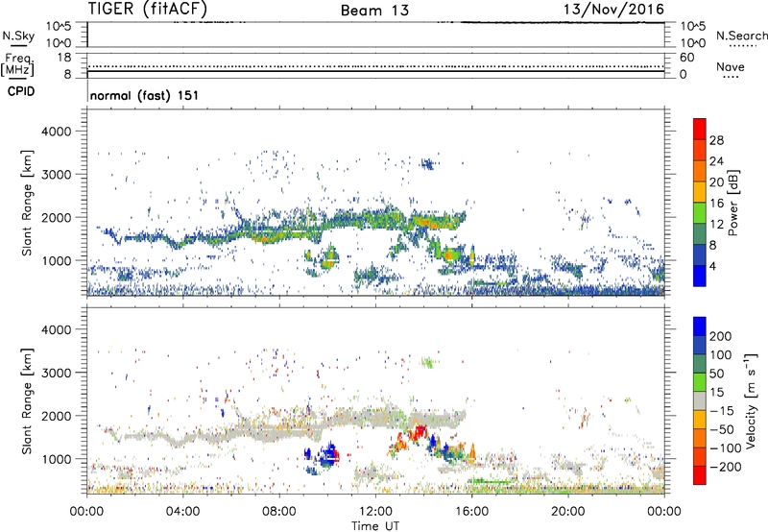
Task: Click the Power [dB] colorbar title
Action: click(x=733, y=203)
